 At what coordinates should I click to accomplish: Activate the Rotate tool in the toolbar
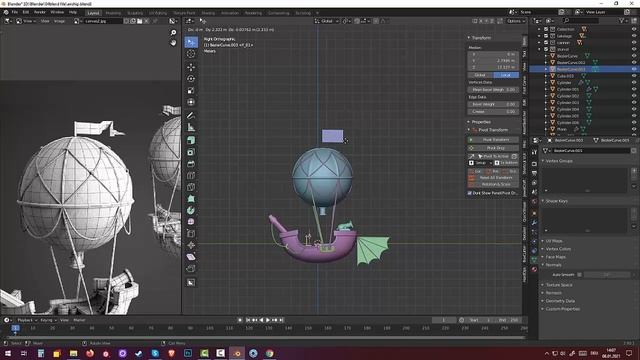[x=191, y=78]
